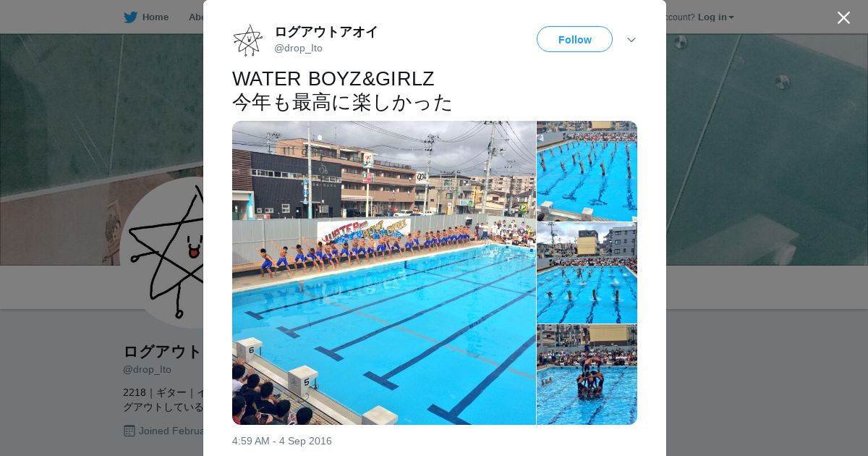Follow the @drop_lto account

point(574,39)
